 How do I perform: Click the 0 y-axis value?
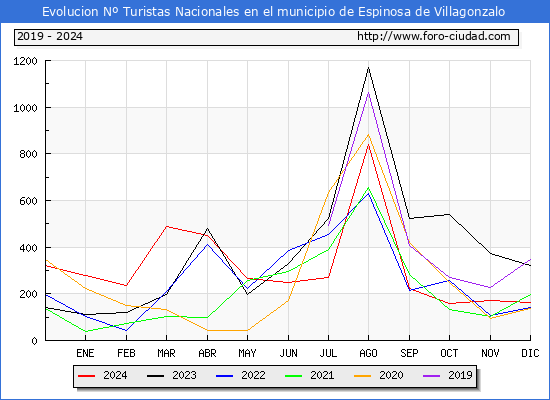click(34, 341)
